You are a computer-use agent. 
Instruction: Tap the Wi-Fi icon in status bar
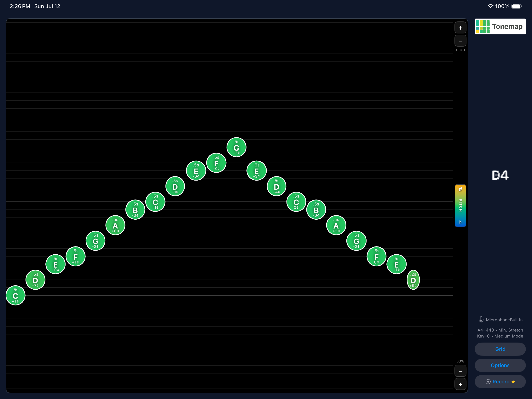[x=490, y=6]
